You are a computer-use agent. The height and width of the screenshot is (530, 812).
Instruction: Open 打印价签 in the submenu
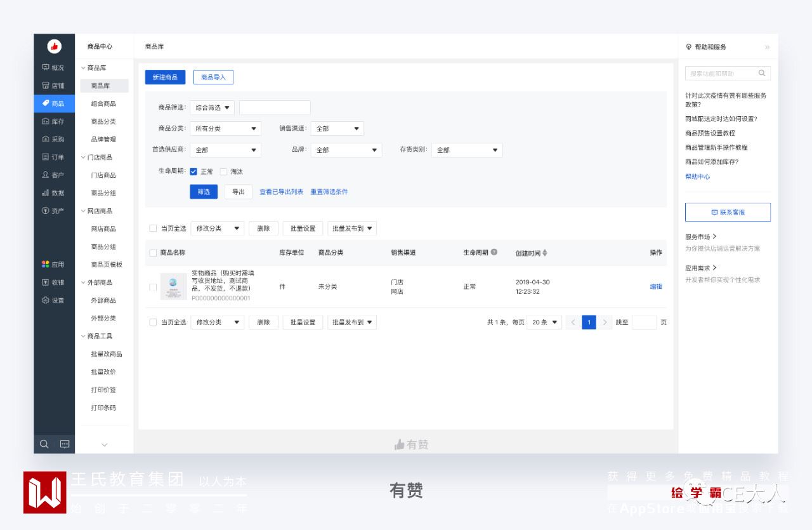click(103, 390)
